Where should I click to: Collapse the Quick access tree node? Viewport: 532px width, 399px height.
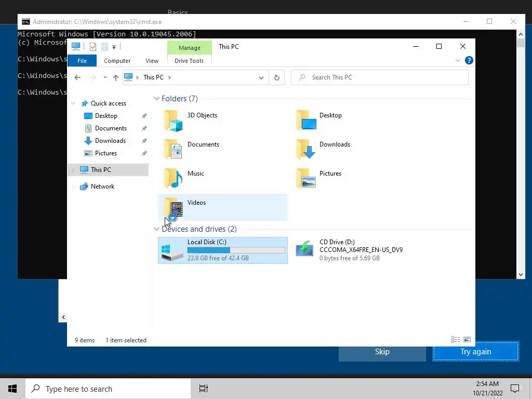(x=73, y=103)
